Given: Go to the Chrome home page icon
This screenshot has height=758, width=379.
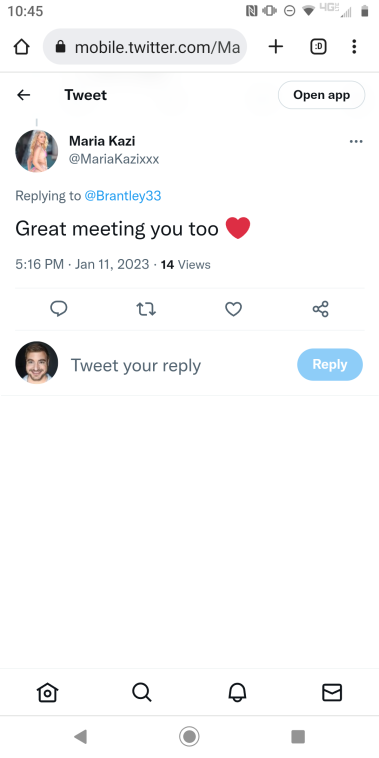Looking at the screenshot, I should coord(21,47).
